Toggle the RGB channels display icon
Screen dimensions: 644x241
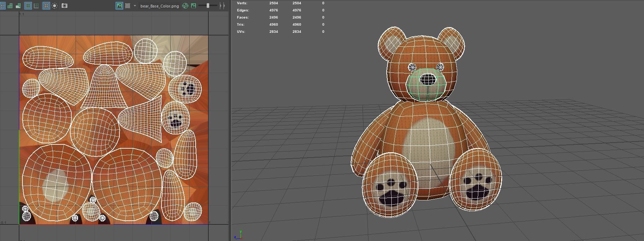tap(185, 6)
